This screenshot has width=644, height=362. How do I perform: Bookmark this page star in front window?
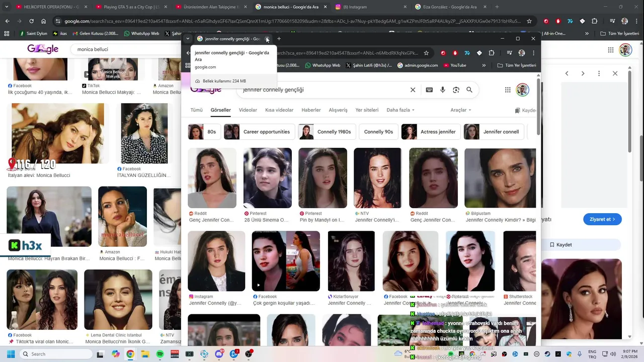(x=426, y=53)
